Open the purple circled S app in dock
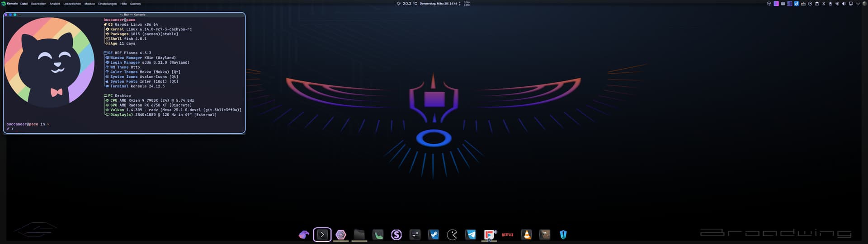Viewport: 868px width, 244px height. [396, 235]
